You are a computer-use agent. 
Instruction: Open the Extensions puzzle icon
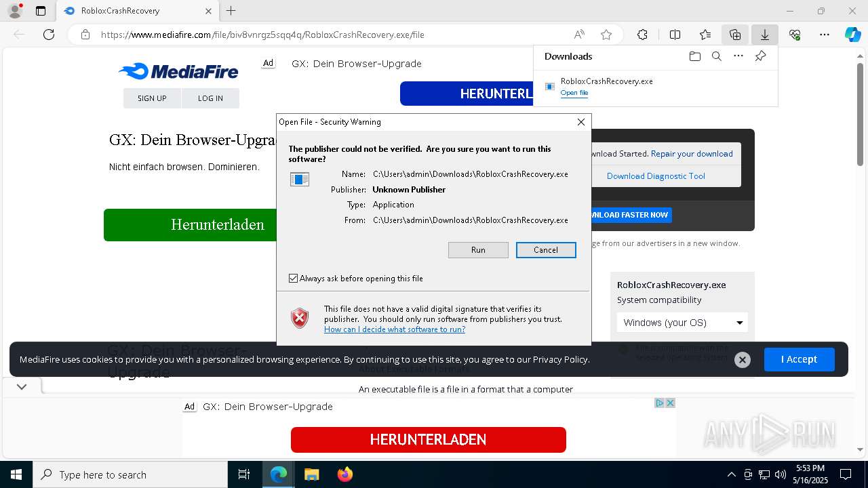[642, 35]
